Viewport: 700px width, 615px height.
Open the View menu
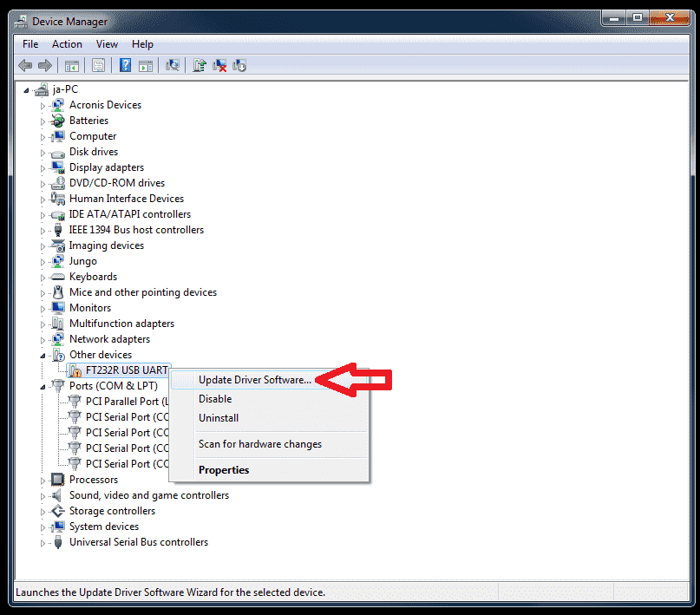coord(107,43)
